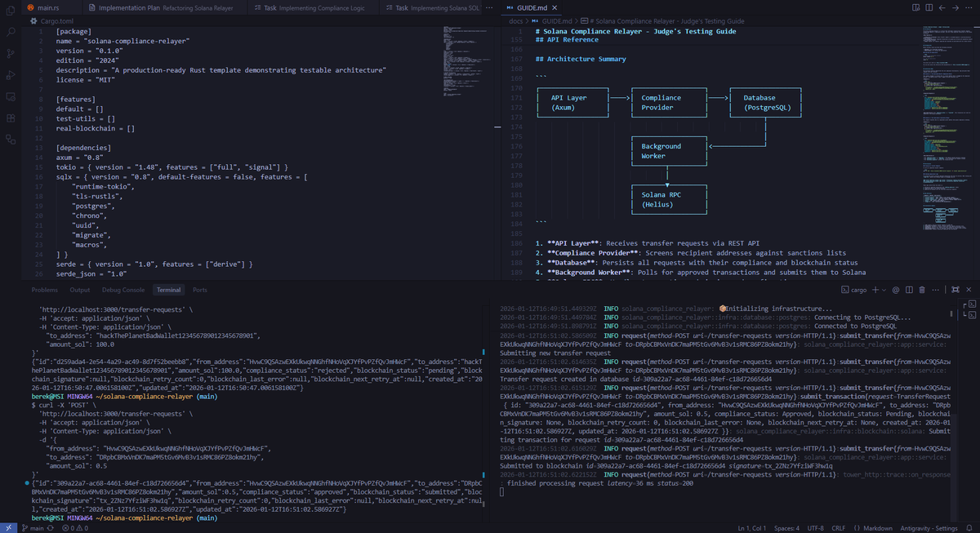This screenshot has width=980, height=533.
Task: Select the GUIDE.md editor tab
Action: [x=532, y=7]
